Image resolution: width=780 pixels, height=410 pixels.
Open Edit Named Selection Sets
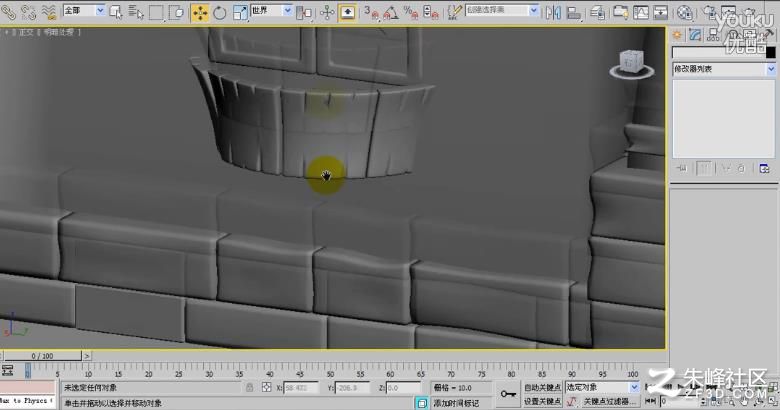pos(454,12)
